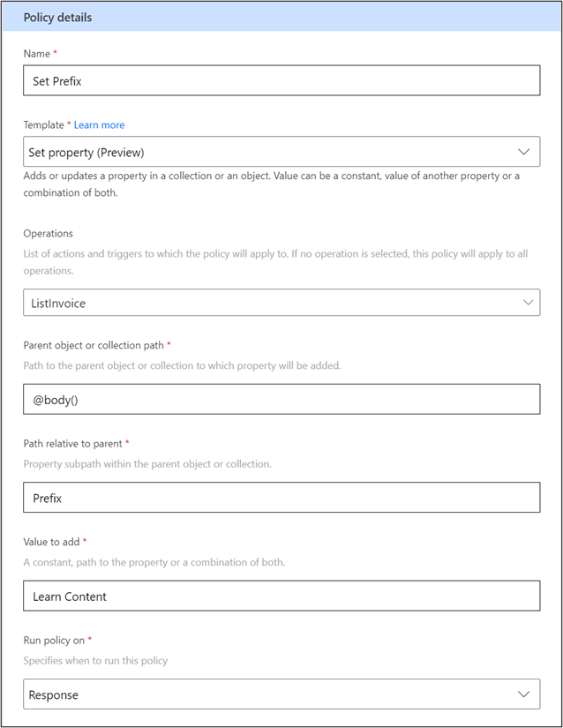Click the Name field label
Viewport: 563px width, 728px height.
[37, 54]
